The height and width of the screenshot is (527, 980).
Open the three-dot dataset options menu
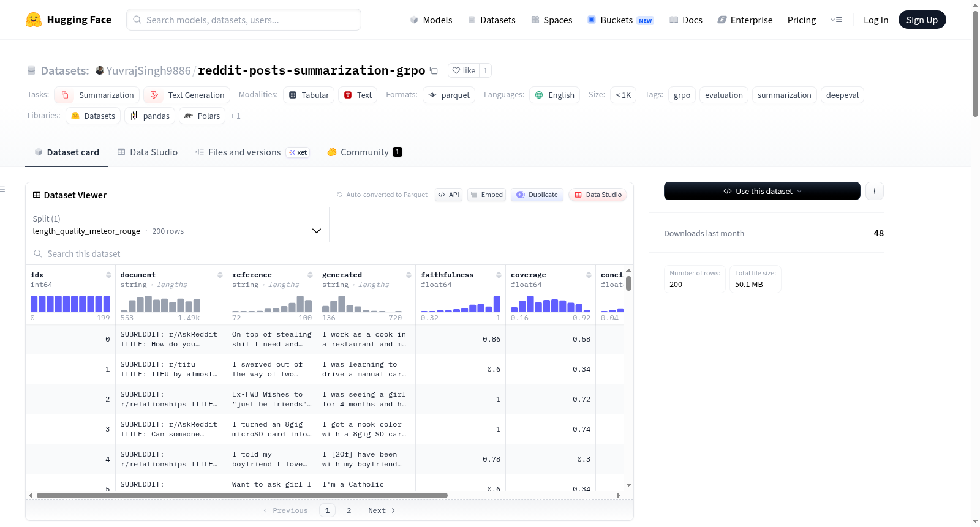874,191
